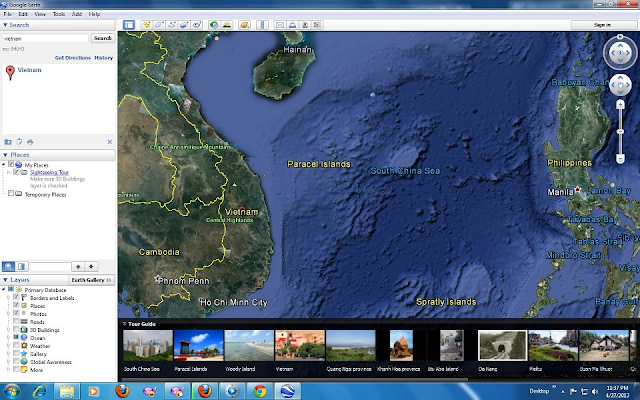Click the Record a Tour toolbar icon

(x=197, y=25)
